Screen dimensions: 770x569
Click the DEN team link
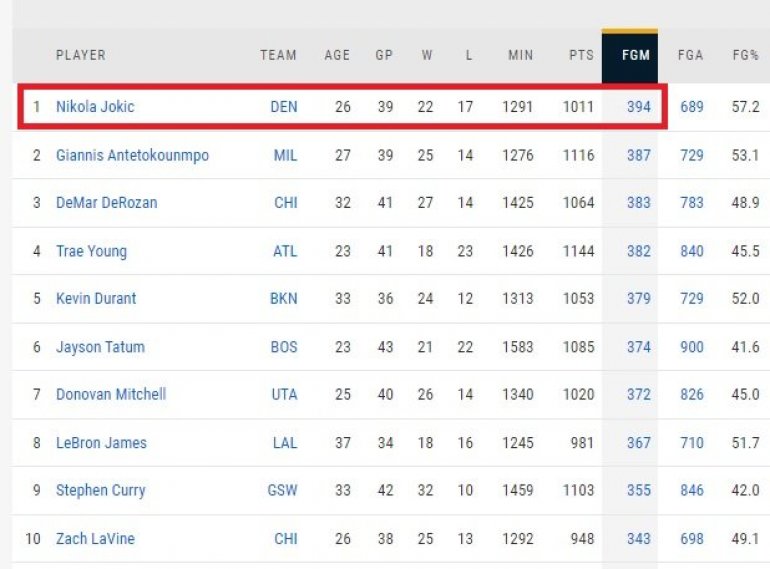(x=284, y=107)
